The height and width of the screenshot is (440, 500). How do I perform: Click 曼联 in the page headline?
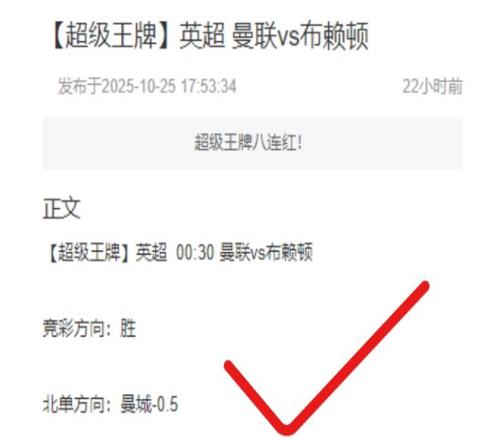254,35
